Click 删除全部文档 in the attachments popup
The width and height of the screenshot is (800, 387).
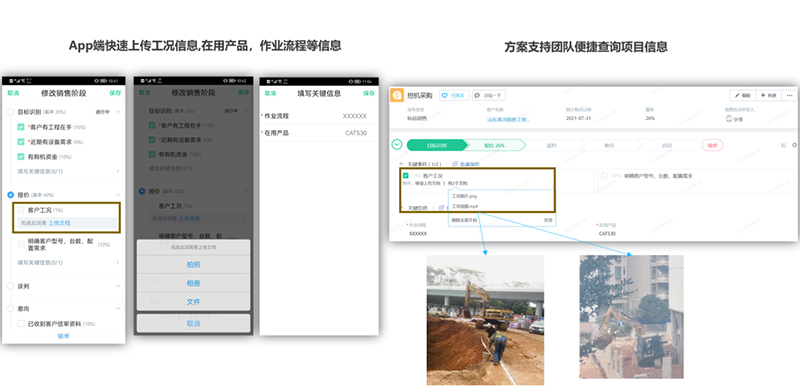pos(464,220)
